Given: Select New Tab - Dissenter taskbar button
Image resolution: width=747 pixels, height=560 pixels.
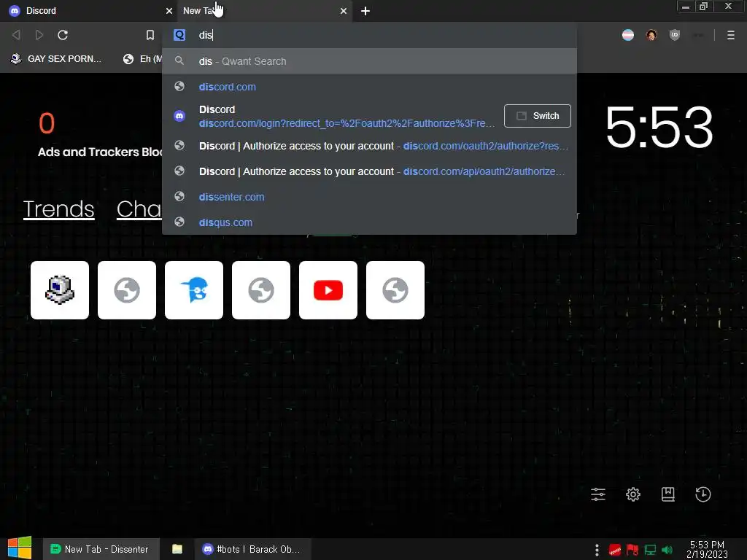Looking at the screenshot, I should pyautogui.click(x=101, y=549).
